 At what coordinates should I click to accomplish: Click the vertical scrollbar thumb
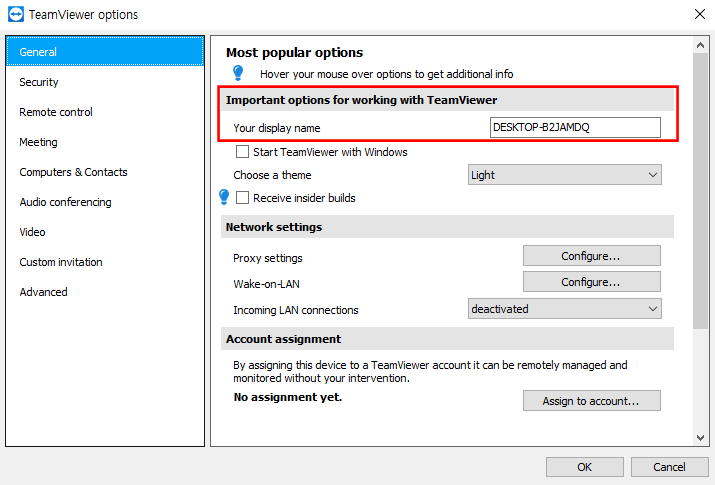(700, 191)
